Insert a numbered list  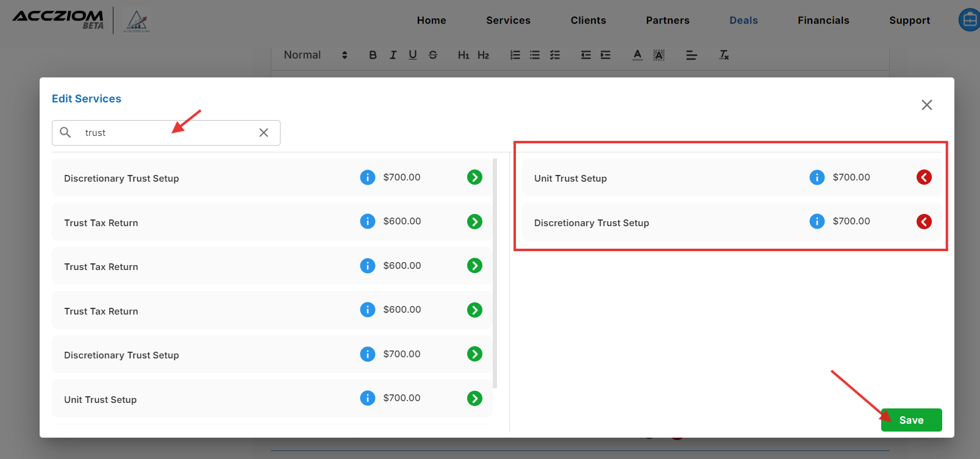[x=515, y=55]
